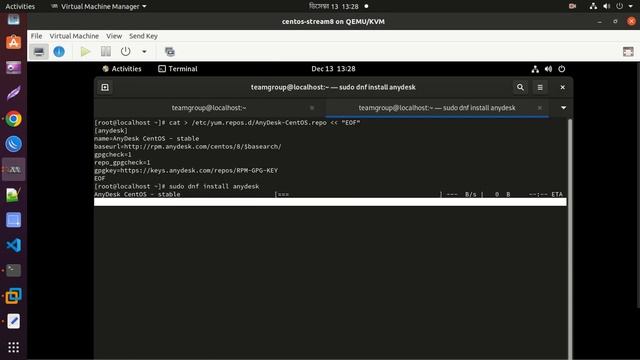Open the screenshot tool dock icon
This screenshot has width=640, height=360.
pos(13,220)
